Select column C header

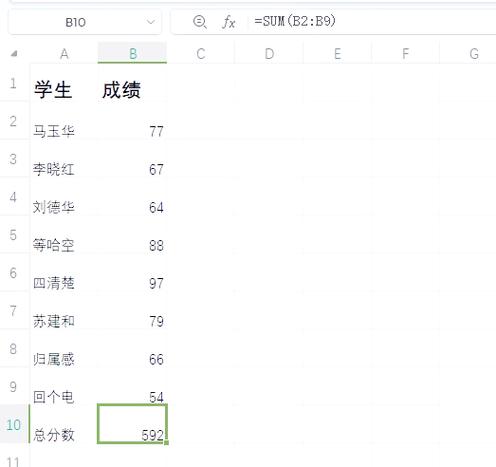(x=201, y=53)
